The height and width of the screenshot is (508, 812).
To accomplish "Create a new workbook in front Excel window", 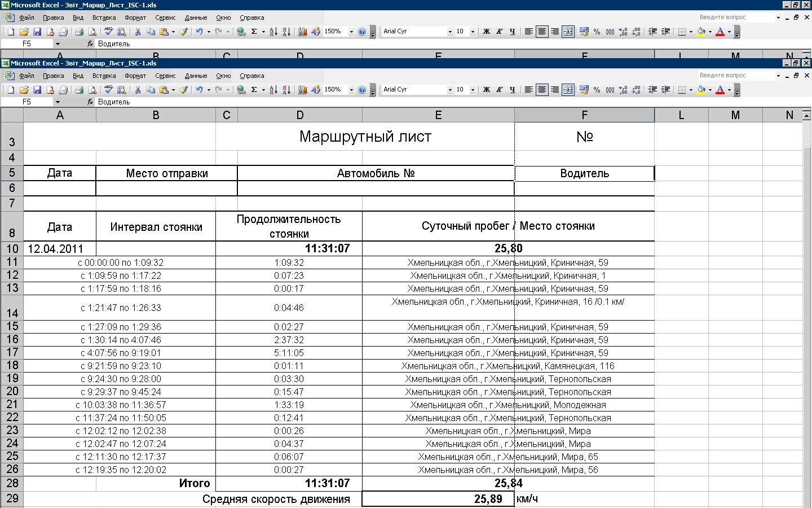I will point(11,90).
